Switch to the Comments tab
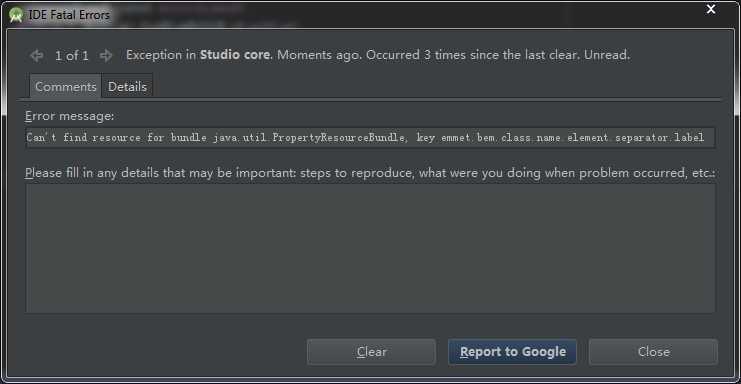 (66, 86)
